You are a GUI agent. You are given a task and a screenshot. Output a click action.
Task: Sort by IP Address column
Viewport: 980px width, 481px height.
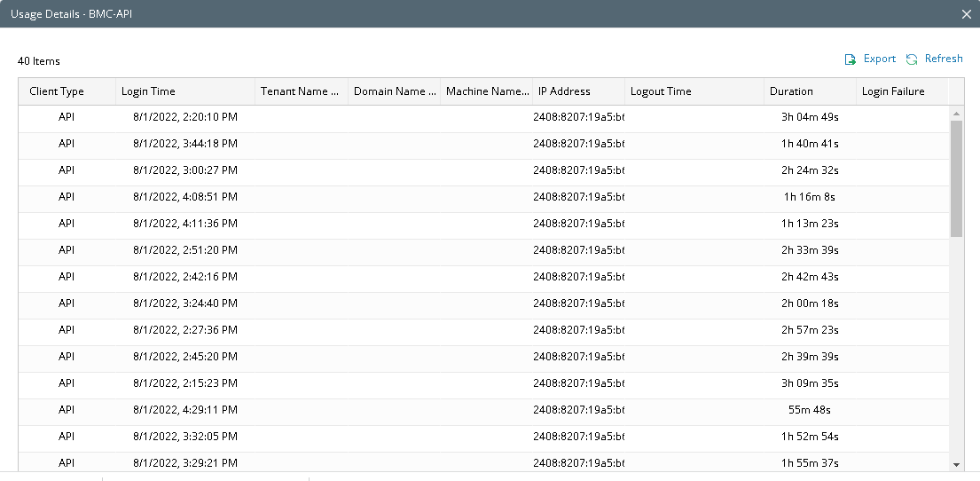click(564, 91)
